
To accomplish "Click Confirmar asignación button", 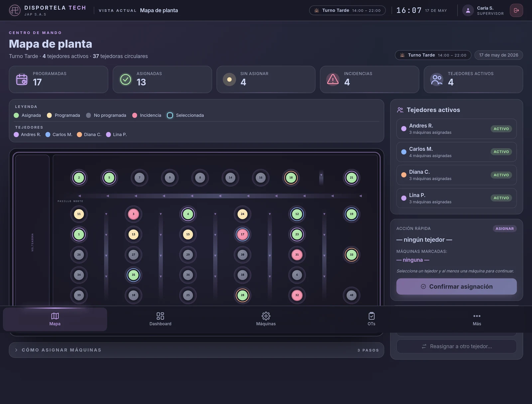I will click(457, 287).
